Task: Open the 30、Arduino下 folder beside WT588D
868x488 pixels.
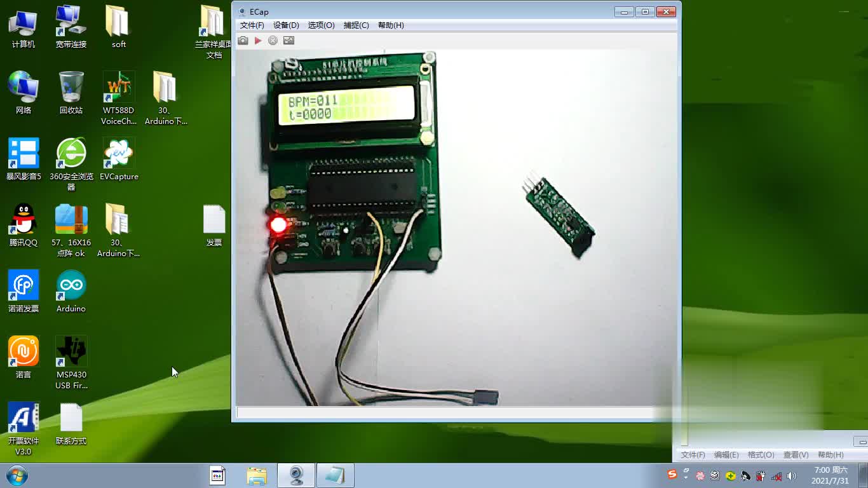Action: tap(166, 98)
